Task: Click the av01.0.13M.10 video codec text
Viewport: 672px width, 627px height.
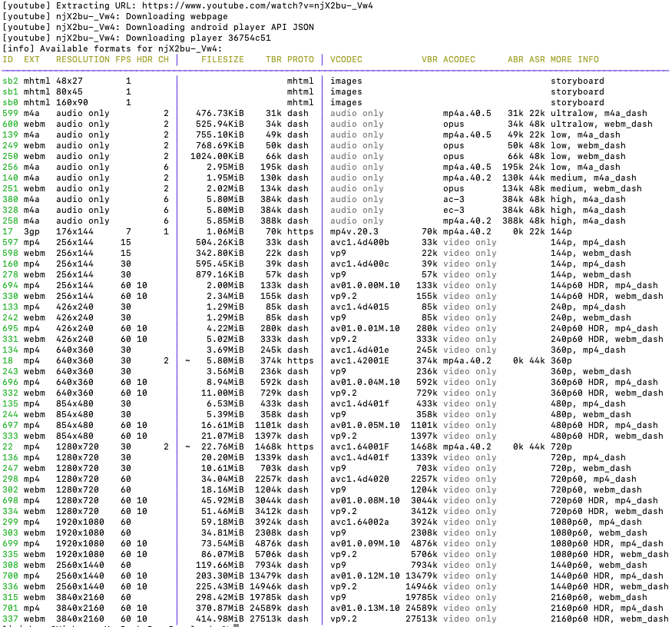Action: coord(365,608)
